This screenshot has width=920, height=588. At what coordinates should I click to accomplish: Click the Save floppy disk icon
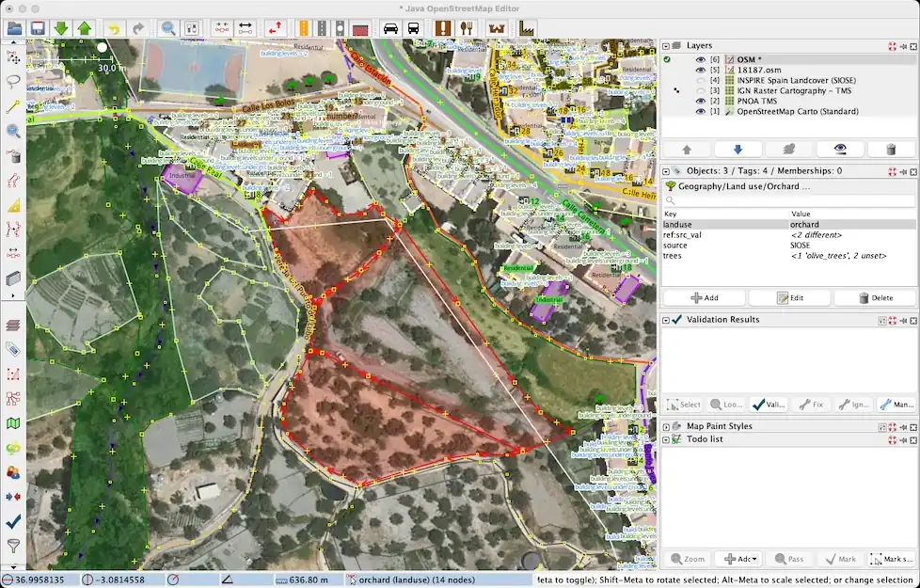(x=38, y=28)
